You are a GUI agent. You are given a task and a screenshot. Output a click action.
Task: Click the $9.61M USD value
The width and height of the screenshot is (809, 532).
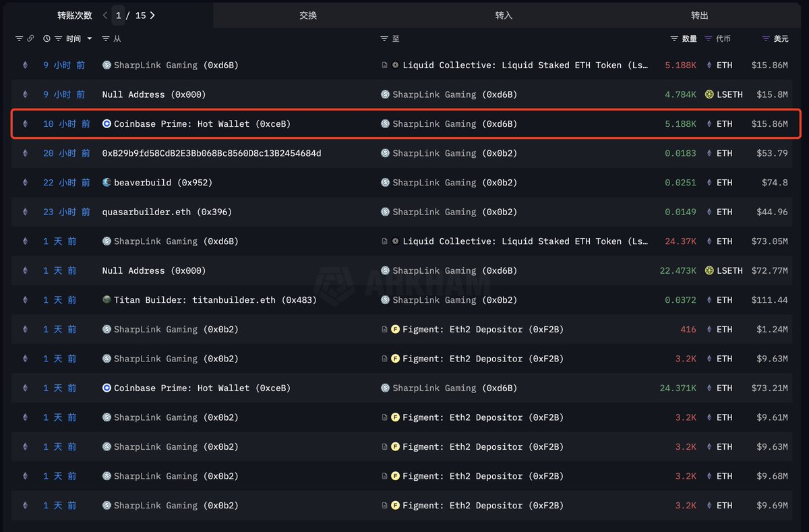772,417
